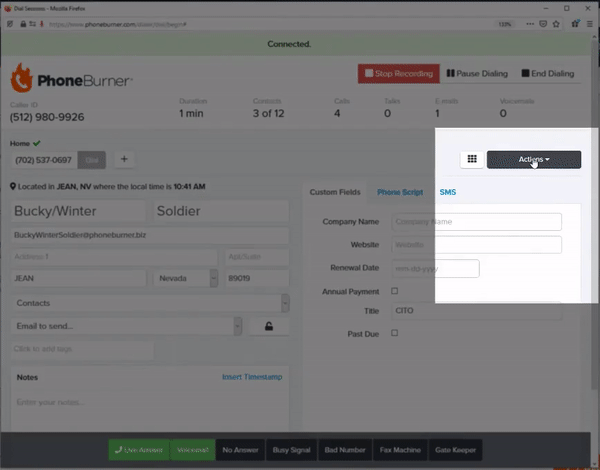Click the PhoneBurner flame logo
The image size is (600, 470).
click(23, 79)
